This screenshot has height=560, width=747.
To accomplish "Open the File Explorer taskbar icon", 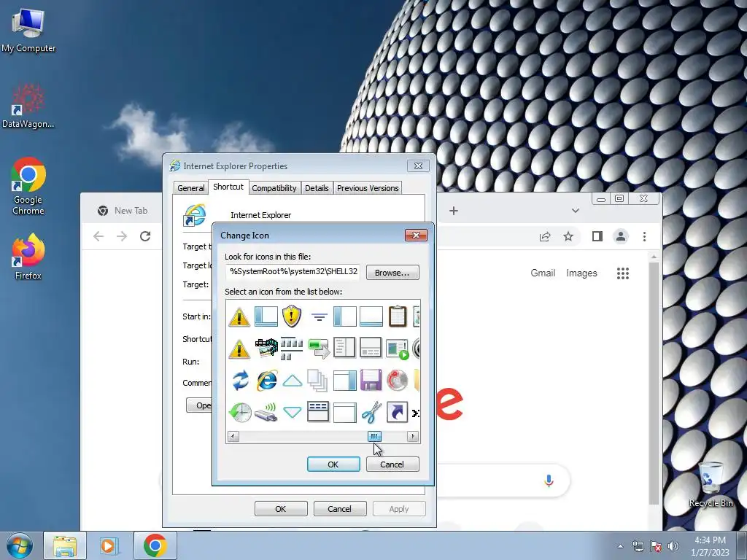I will point(65,545).
